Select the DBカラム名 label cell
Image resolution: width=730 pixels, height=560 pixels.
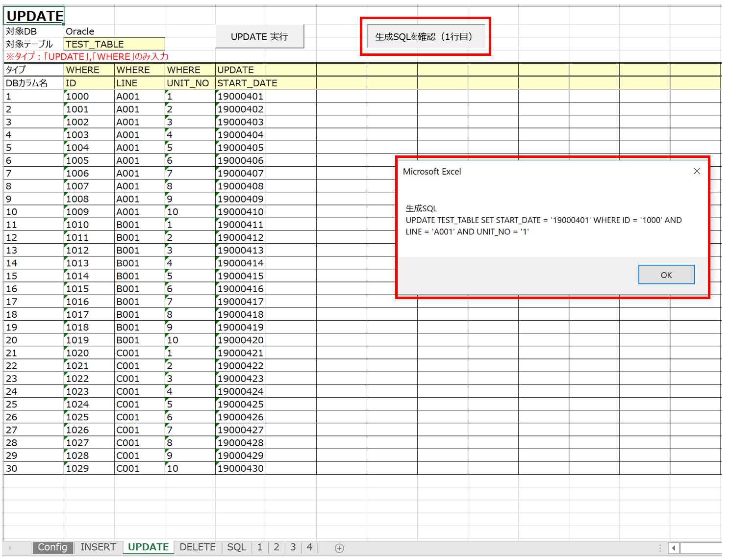(34, 83)
